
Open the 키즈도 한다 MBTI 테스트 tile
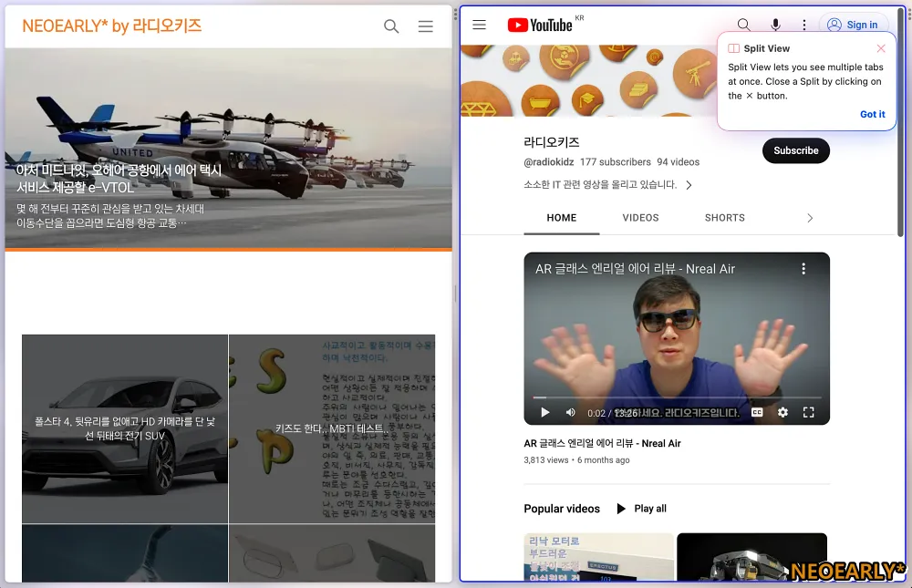coord(332,428)
